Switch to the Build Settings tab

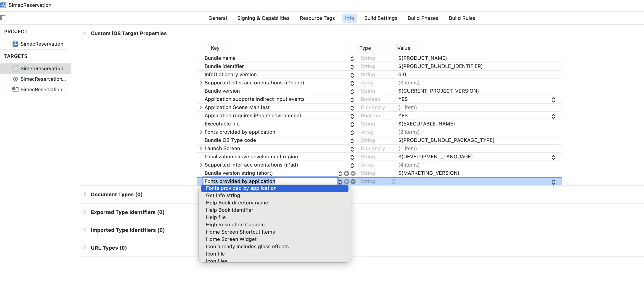(x=380, y=18)
